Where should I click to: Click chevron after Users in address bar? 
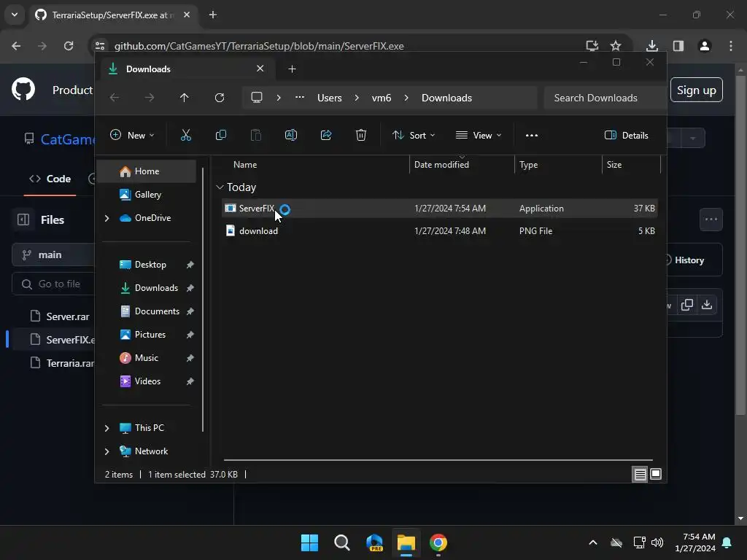[356, 98]
